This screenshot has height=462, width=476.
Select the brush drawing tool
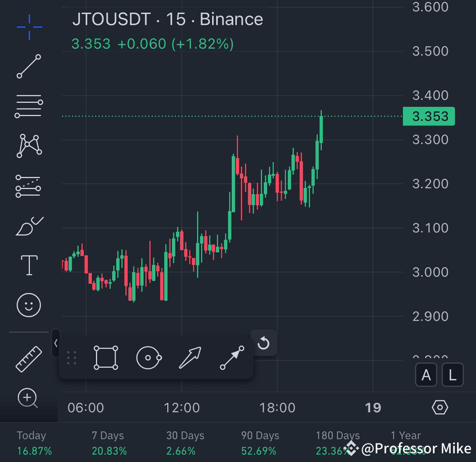28,225
